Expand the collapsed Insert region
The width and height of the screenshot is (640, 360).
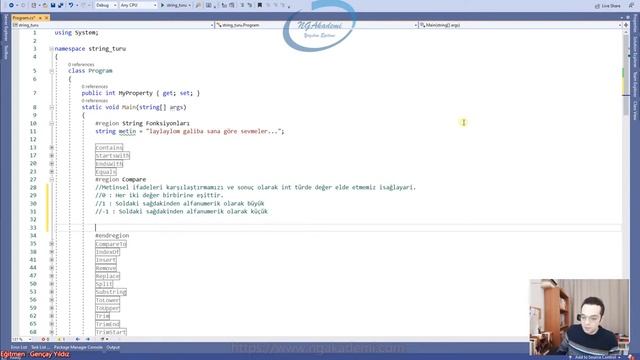(x=51, y=260)
